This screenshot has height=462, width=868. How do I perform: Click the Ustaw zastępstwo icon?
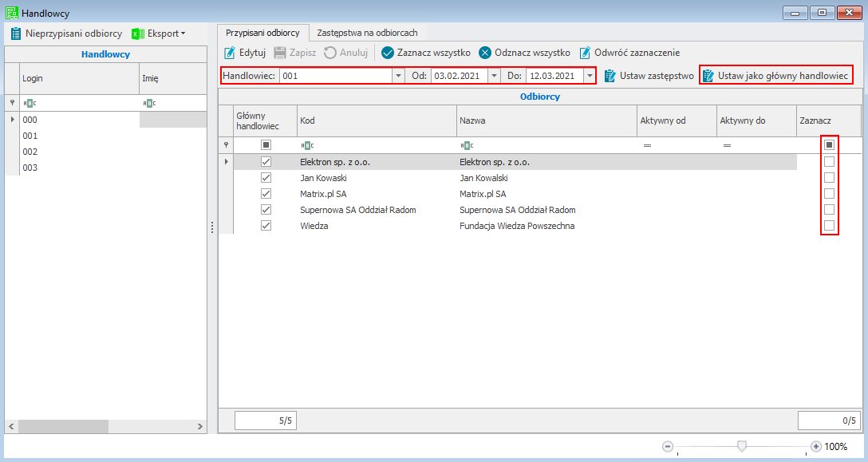click(610, 76)
